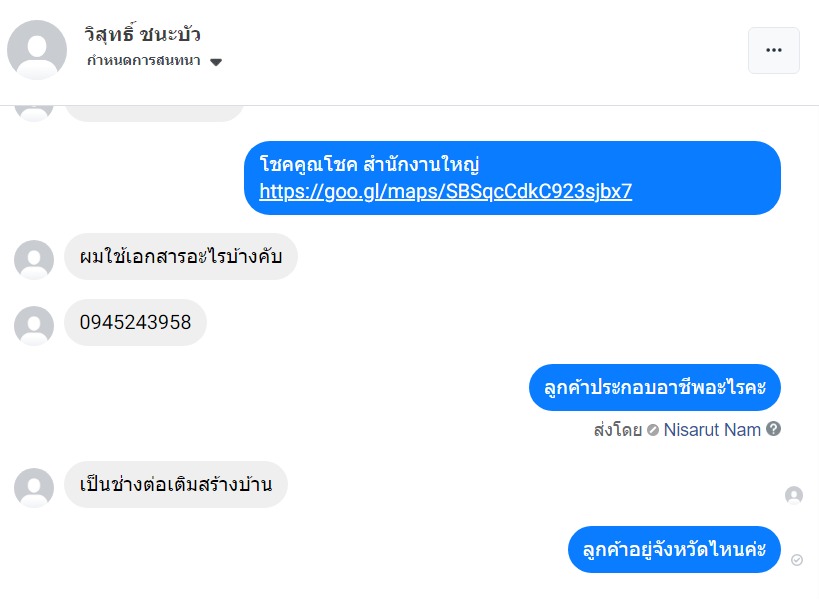Click the phone number 0945243958 message
The height and width of the screenshot is (601, 819).
click(x=135, y=323)
